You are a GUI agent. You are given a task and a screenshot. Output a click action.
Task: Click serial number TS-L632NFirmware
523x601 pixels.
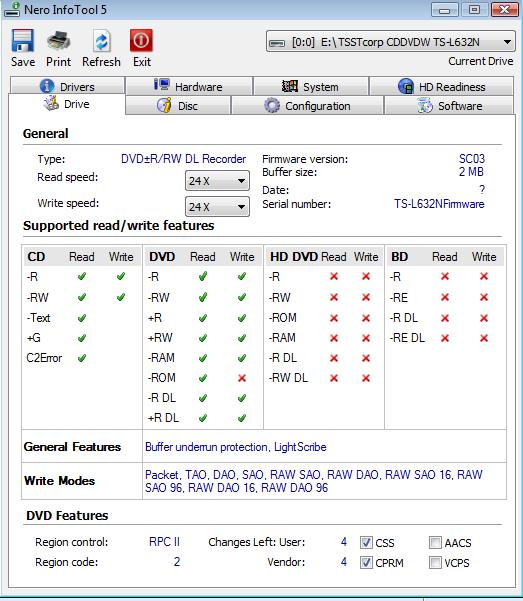439,204
